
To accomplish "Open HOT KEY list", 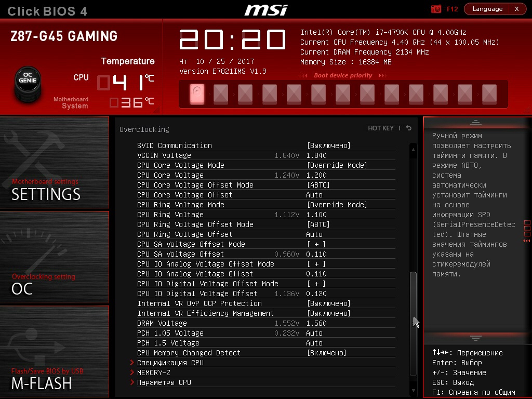I will click(x=381, y=128).
